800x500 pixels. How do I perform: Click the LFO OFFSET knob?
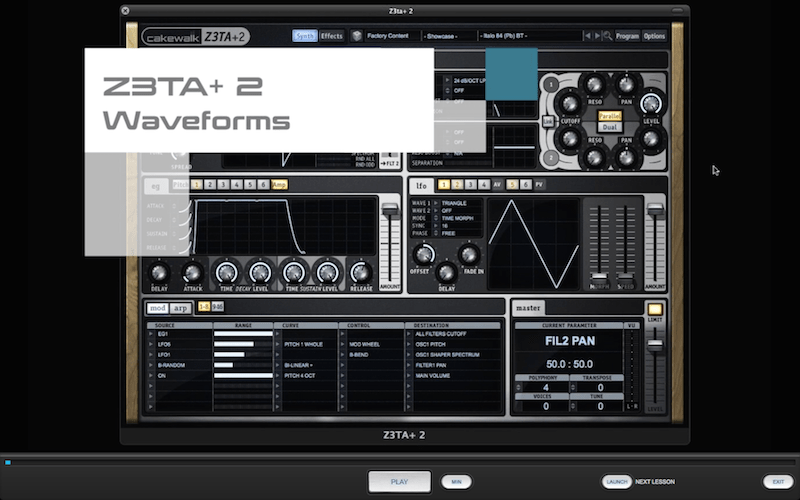423,254
